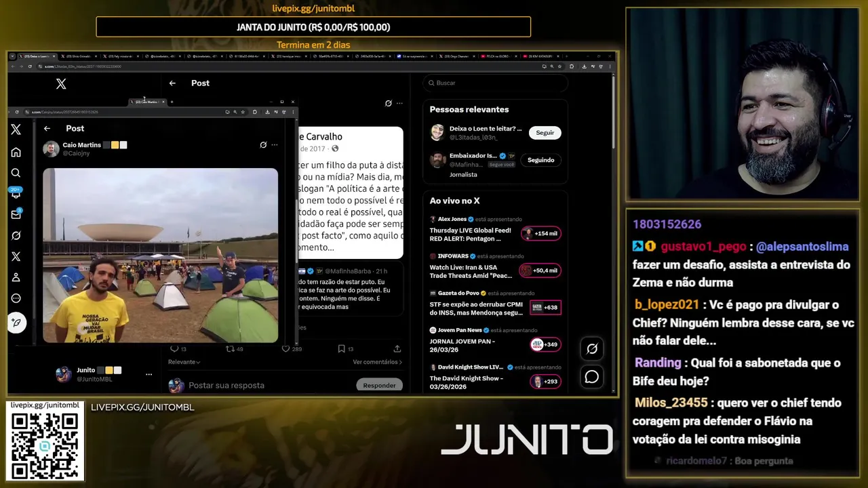Open Junito account menu three dots
868x488 pixels.
click(x=149, y=374)
